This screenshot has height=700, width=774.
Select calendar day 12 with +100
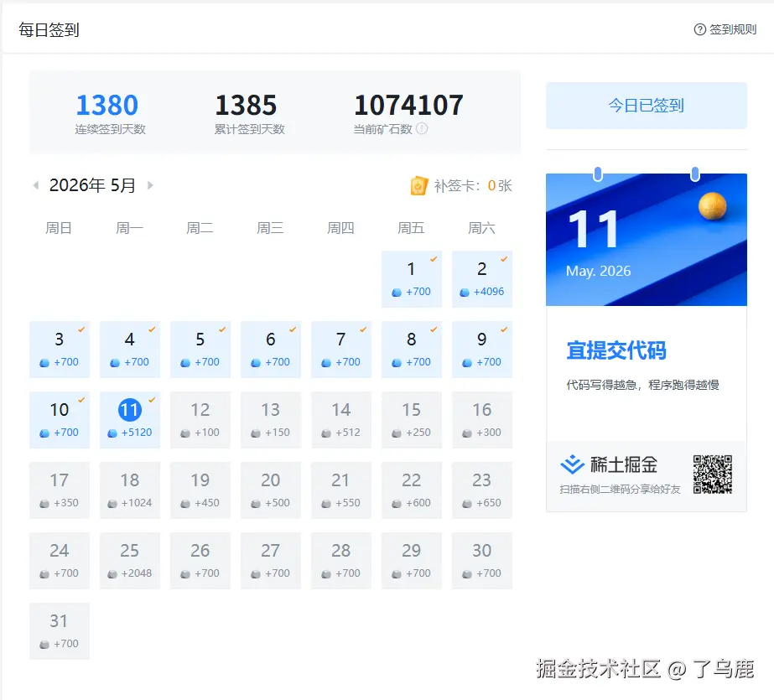tap(200, 420)
